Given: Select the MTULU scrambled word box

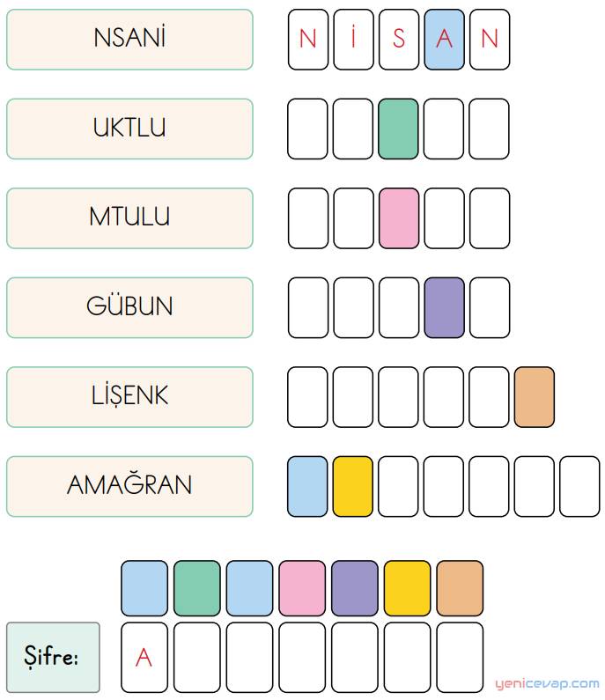Looking at the screenshot, I should coord(129,218).
